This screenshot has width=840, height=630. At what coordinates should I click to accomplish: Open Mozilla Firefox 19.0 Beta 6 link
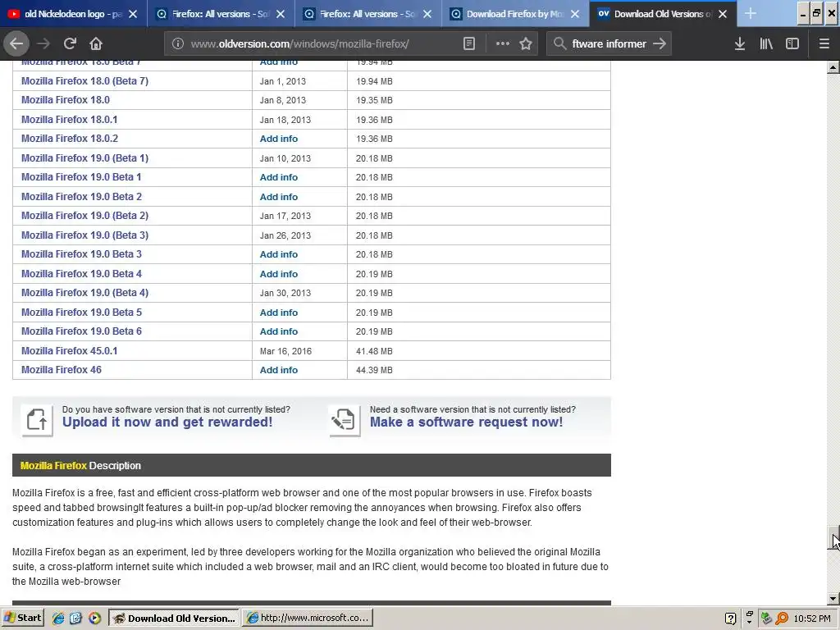tap(81, 331)
